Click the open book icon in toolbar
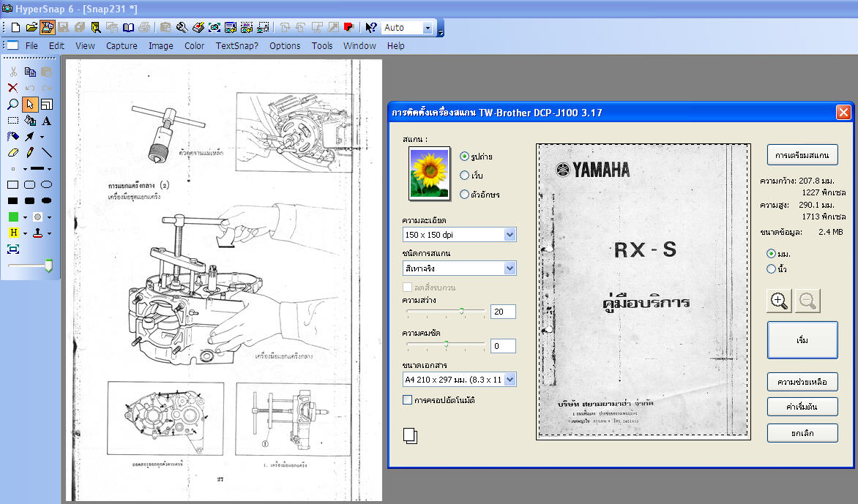Image resolution: width=858 pixels, height=504 pixels. (128, 27)
